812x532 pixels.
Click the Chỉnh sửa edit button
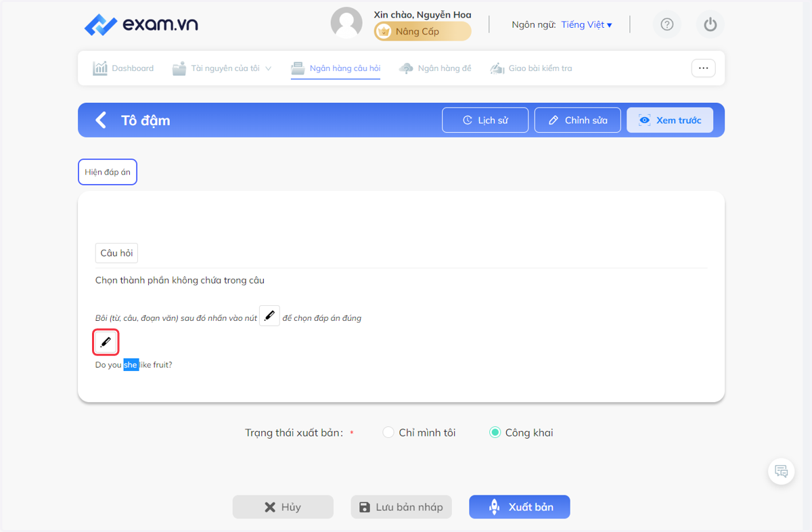click(577, 120)
